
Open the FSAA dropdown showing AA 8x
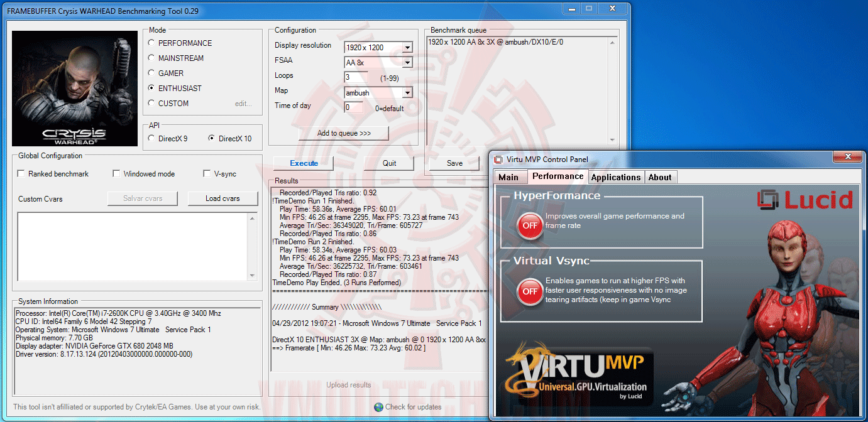click(x=407, y=63)
